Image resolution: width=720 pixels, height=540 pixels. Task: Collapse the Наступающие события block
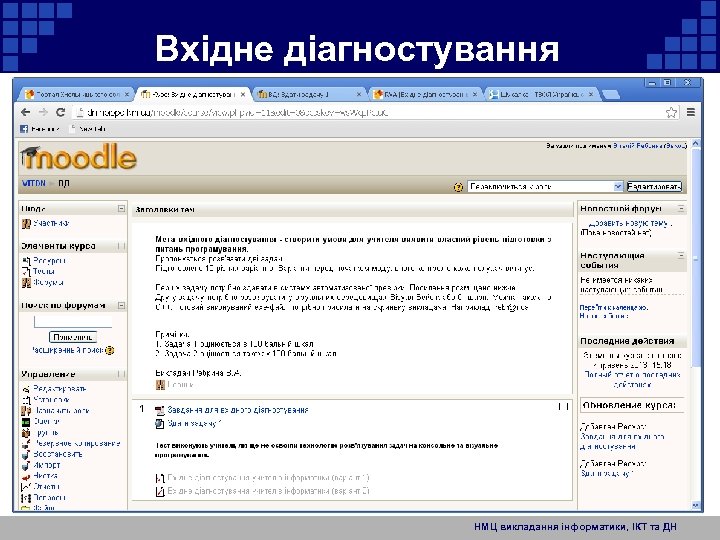[681, 255]
